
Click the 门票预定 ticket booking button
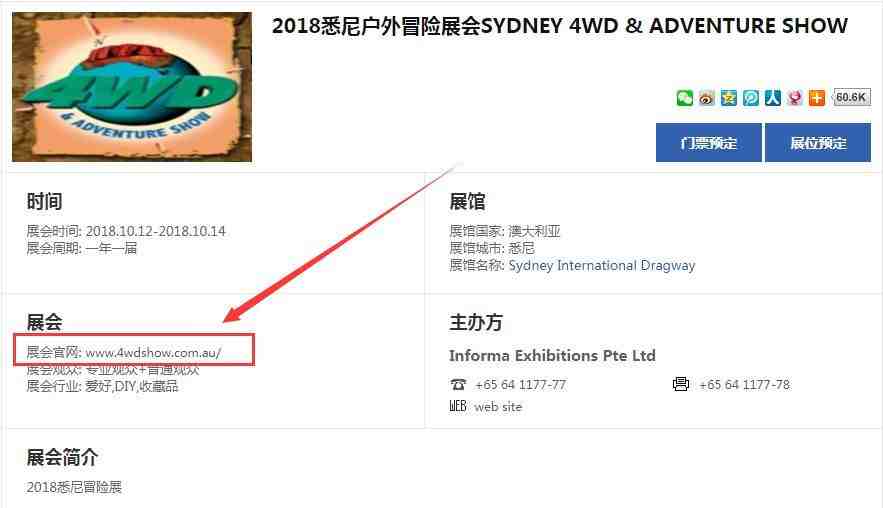pos(708,143)
